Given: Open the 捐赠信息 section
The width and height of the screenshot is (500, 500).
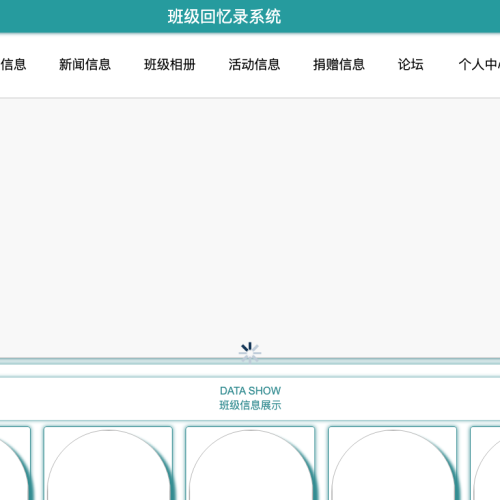Looking at the screenshot, I should click(x=339, y=64).
